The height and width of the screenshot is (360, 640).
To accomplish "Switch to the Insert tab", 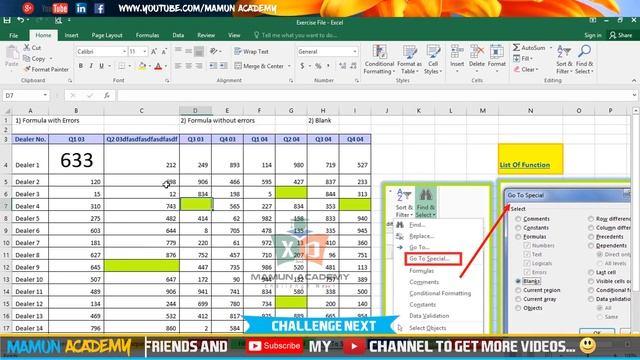I will tap(71, 35).
